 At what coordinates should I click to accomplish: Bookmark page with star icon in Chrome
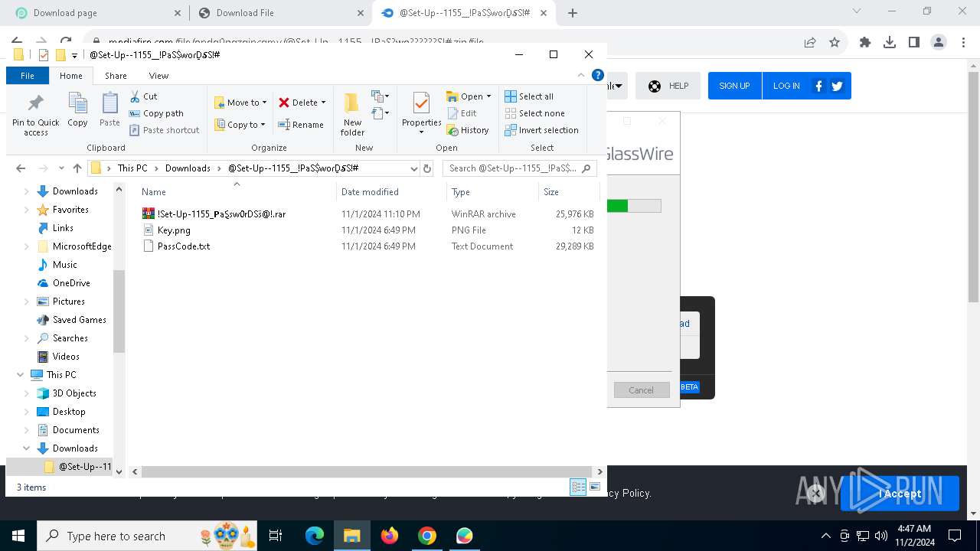click(835, 43)
